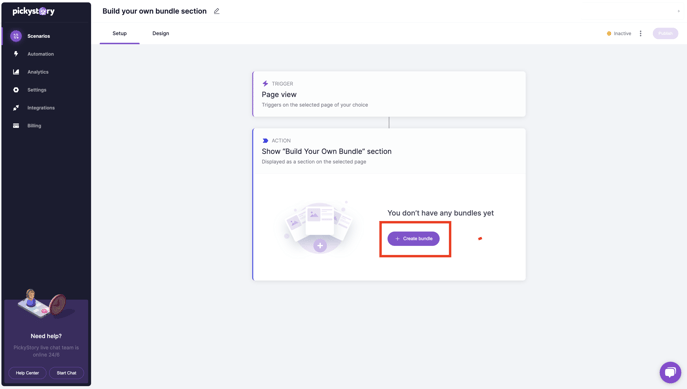The height and width of the screenshot is (389, 687).
Task: Open the three-dot more options menu
Action: [x=641, y=33]
